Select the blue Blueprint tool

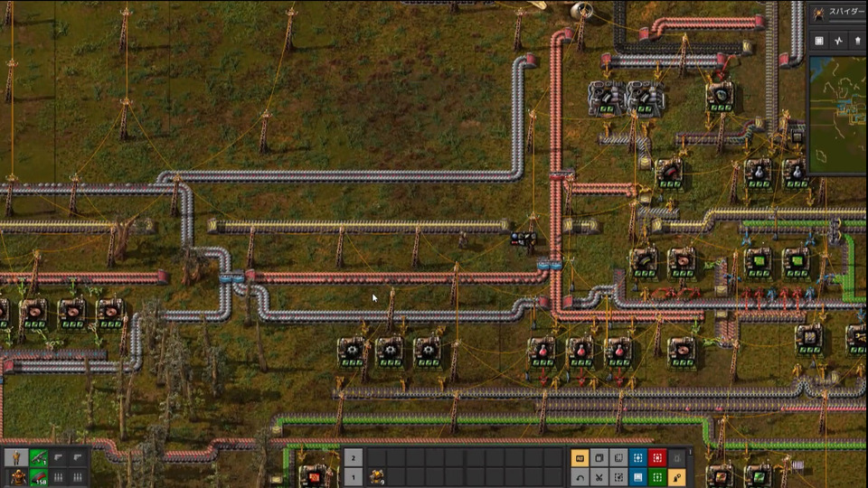coord(637,458)
